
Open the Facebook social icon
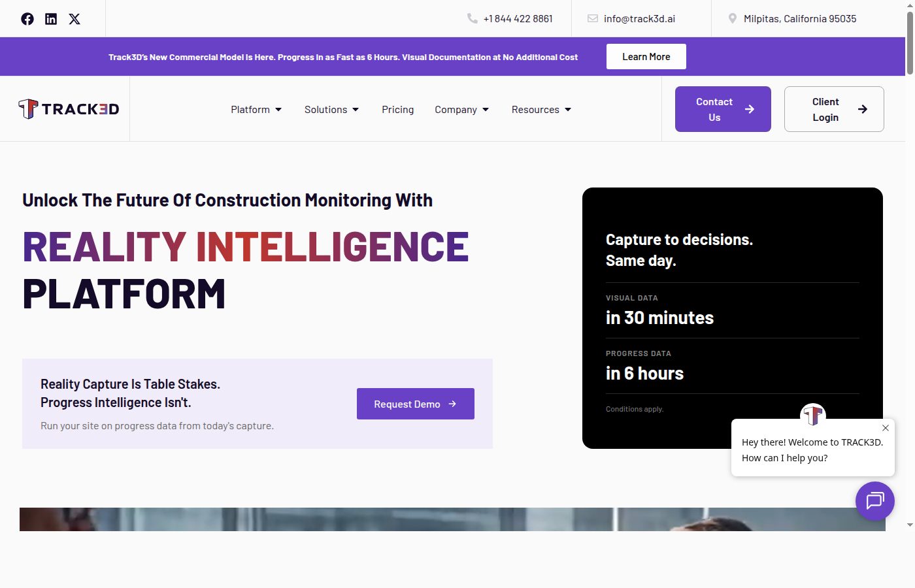click(x=27, y=19)
